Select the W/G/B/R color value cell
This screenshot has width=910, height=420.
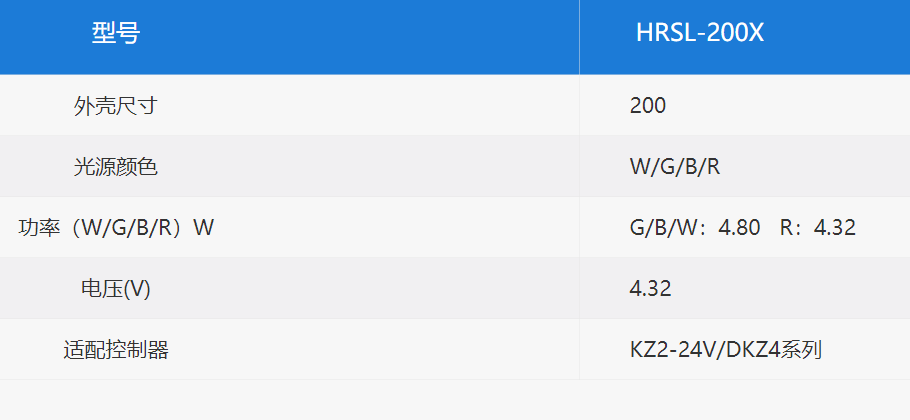745,166
